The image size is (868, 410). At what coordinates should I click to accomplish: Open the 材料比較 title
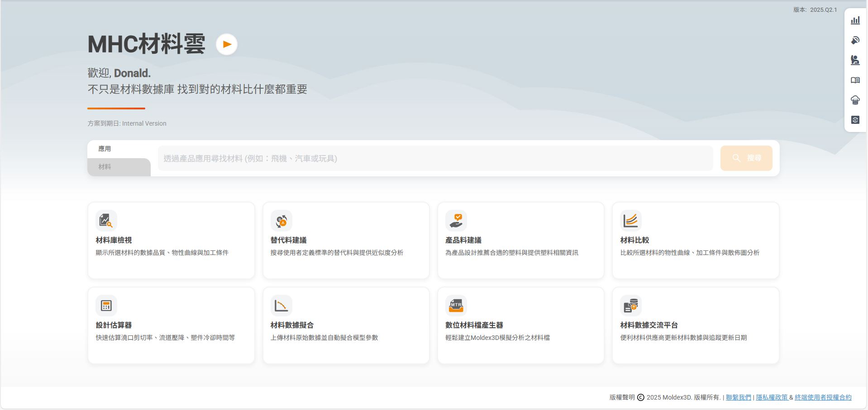(x=634, y=240)
